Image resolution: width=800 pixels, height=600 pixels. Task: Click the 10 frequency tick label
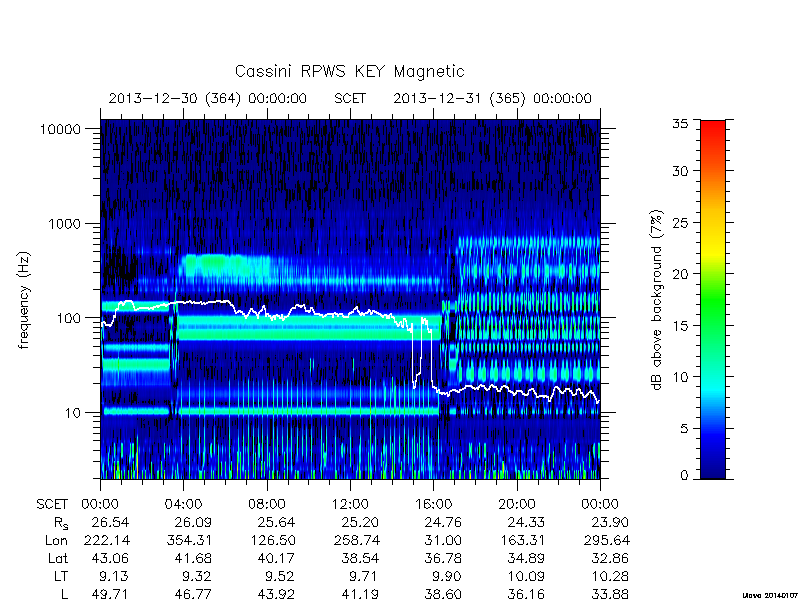(73, 413)
